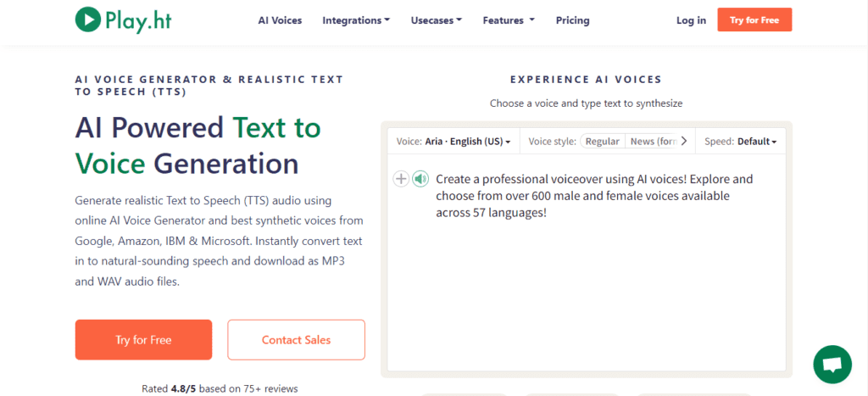Open the Voice dropdown showing Aria English (US)
868x396 pixels.
click(453, 142)
